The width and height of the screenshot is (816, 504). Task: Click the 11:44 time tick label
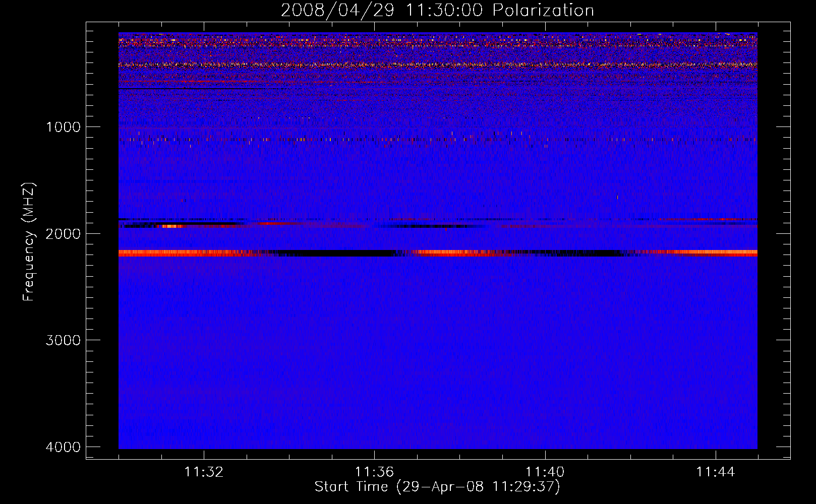pyautogui.click(x=716, y=472)
